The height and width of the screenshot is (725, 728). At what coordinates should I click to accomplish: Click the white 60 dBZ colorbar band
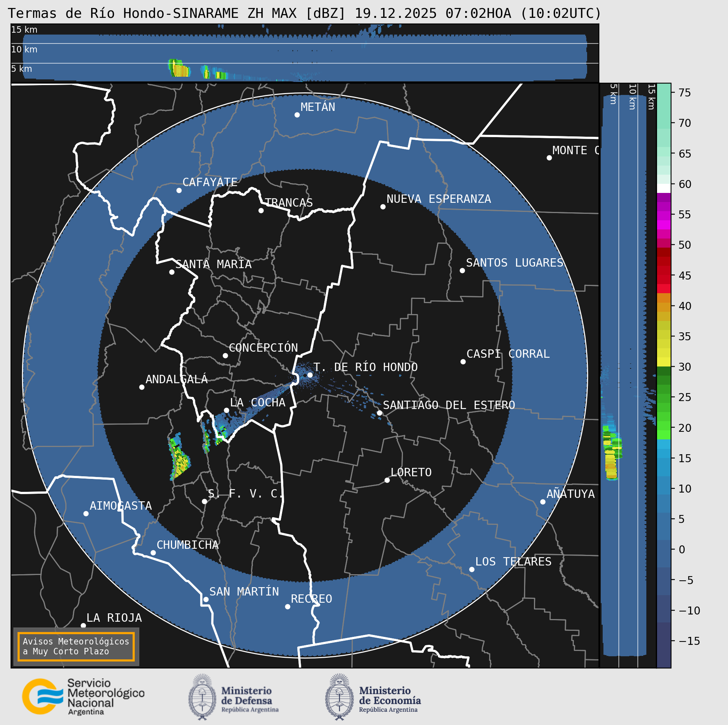coord(663,188)
